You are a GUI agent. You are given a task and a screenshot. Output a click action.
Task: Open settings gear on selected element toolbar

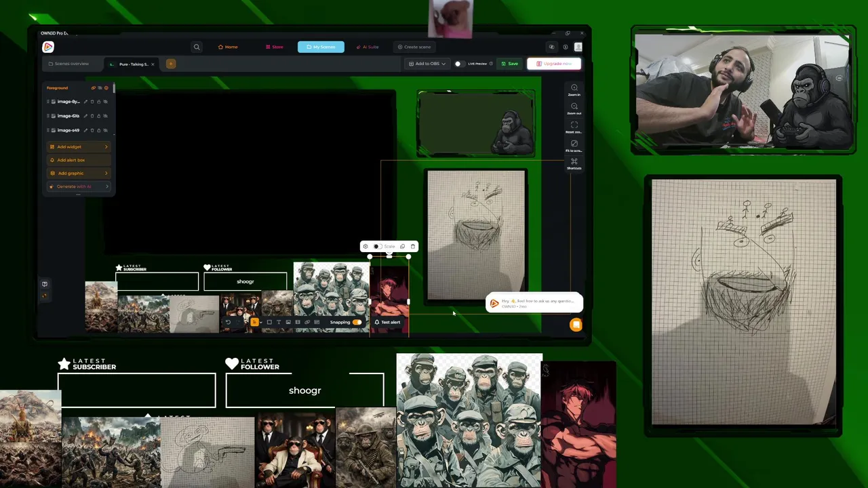pos(366,247)
